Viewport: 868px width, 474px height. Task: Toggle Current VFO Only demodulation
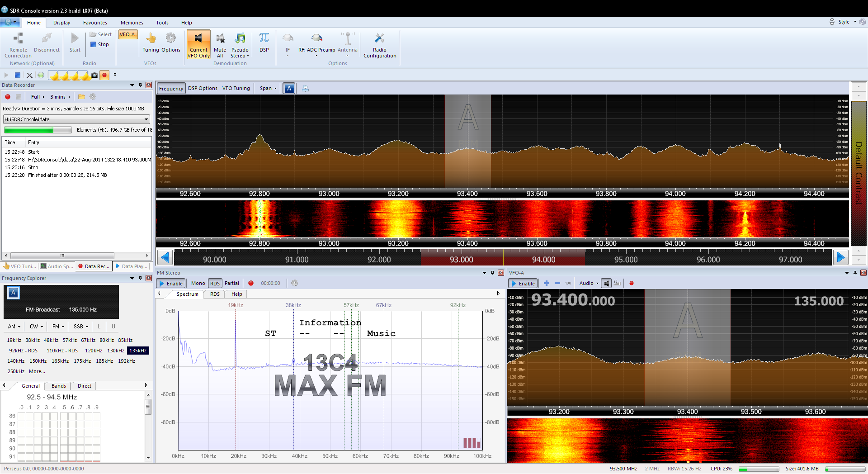tap(198, 45)
